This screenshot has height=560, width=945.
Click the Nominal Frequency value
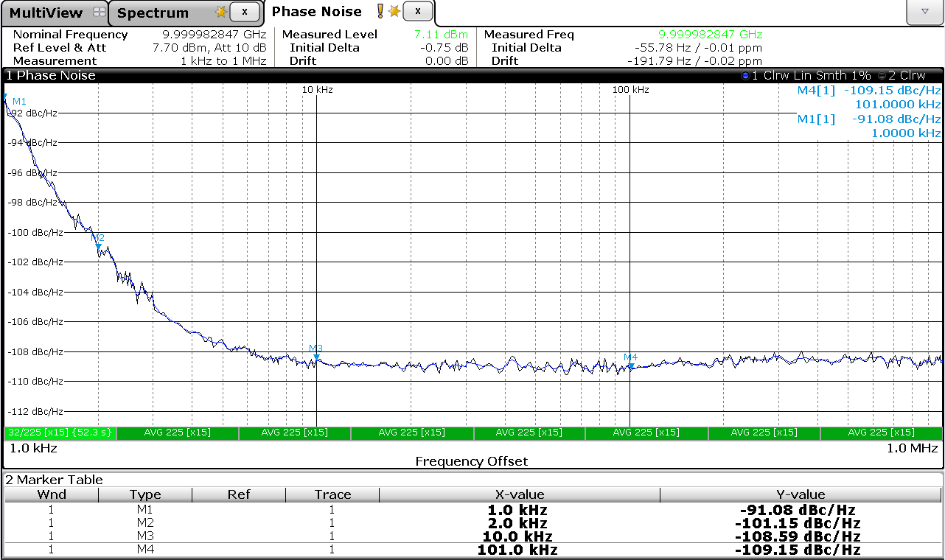click(x=214, y=35)
